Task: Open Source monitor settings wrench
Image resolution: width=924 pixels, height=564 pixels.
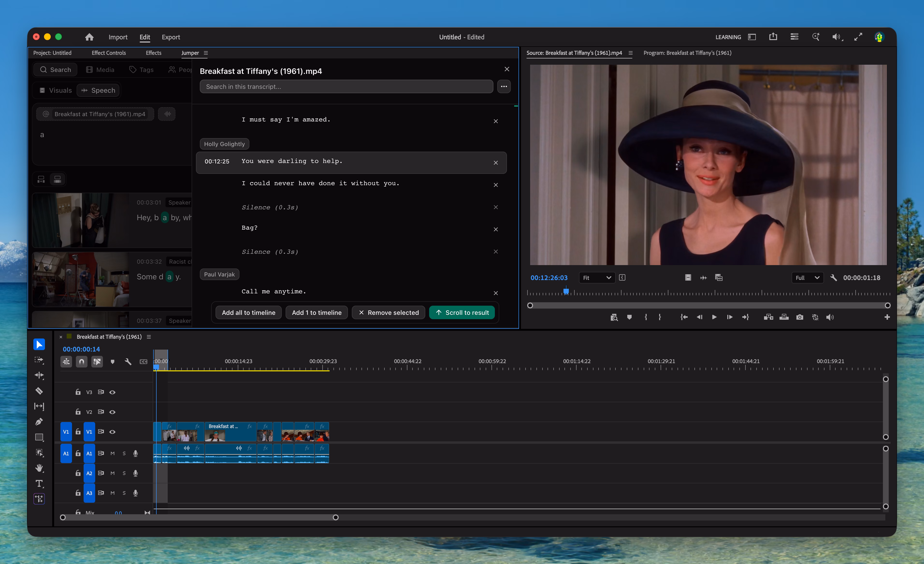Action: pos(834,278)
